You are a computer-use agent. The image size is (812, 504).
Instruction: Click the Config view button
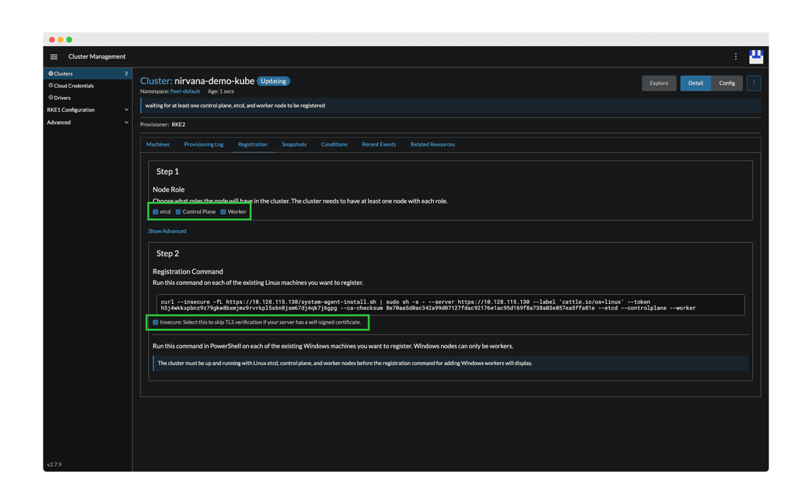(727, 83)
